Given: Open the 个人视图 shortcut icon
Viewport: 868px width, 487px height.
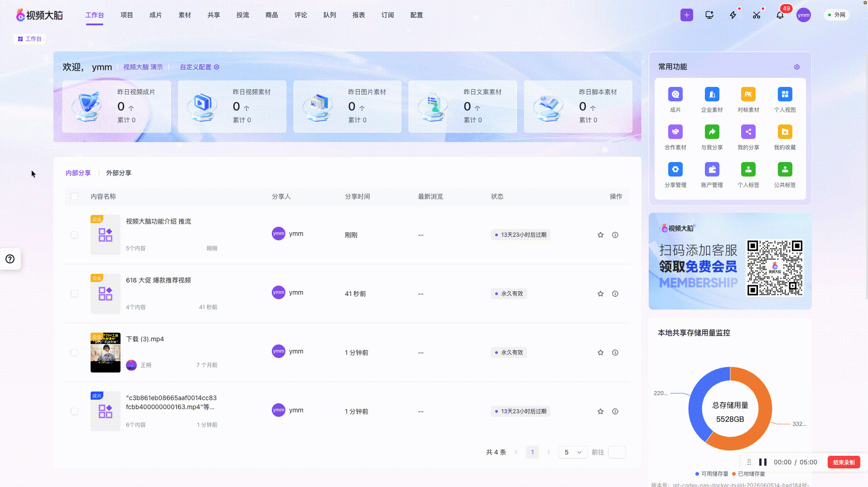Looking at the screenshot, I should (785, 94).
